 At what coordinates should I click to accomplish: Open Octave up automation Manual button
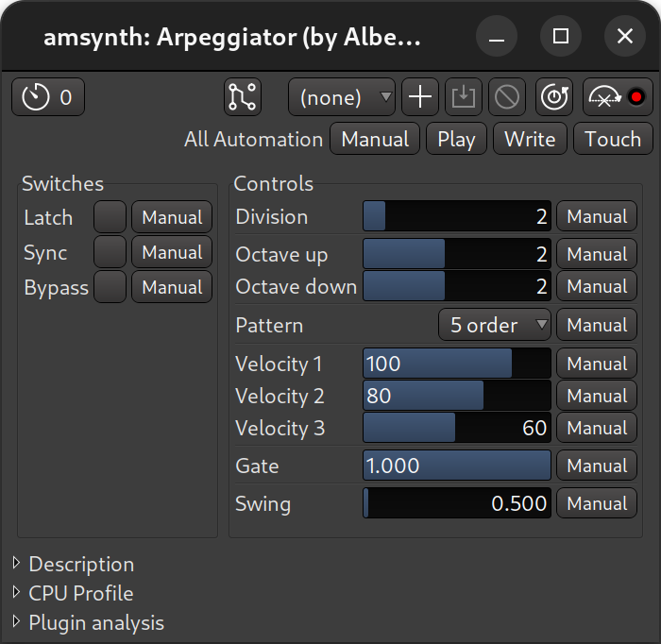[597, 254]
